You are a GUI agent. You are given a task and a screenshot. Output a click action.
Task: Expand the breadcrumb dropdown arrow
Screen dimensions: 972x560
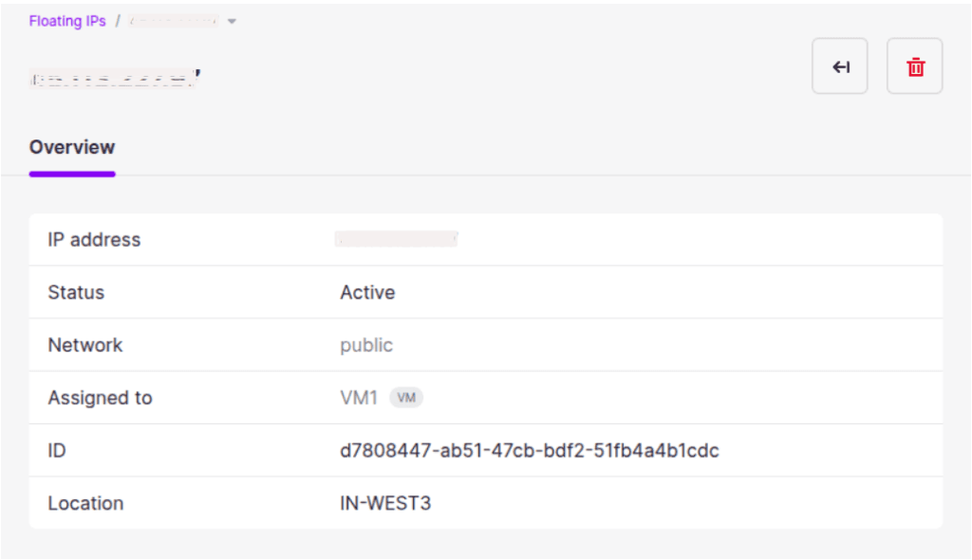point(232,22)
